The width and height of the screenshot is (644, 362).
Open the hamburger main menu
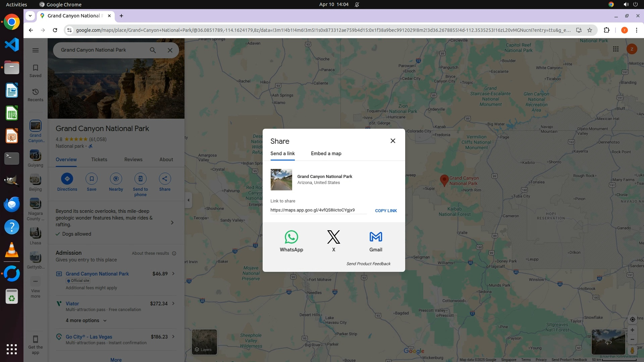[36, 50]
